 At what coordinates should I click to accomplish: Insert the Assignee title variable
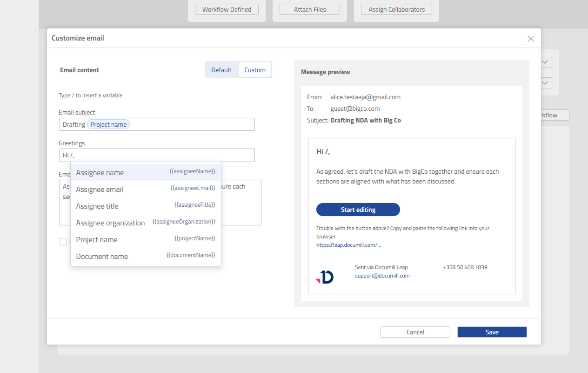tap(146, 206)
